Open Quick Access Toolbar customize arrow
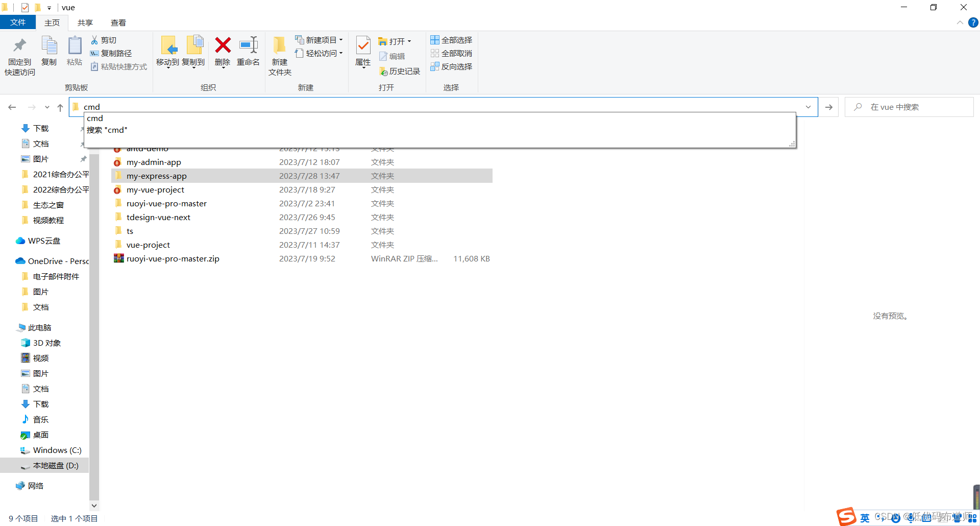 (x=49, y=8)
